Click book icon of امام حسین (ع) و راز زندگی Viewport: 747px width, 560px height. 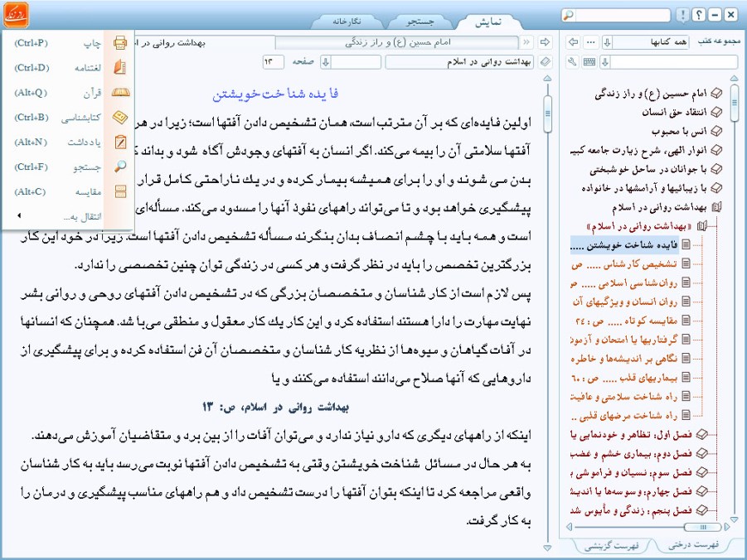[x=716, y=94]
